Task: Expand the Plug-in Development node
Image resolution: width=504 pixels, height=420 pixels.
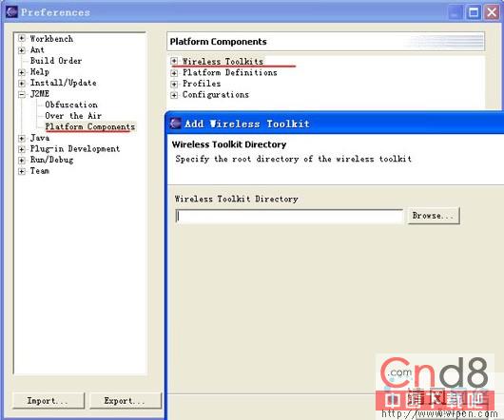Action: pos(22,149)
